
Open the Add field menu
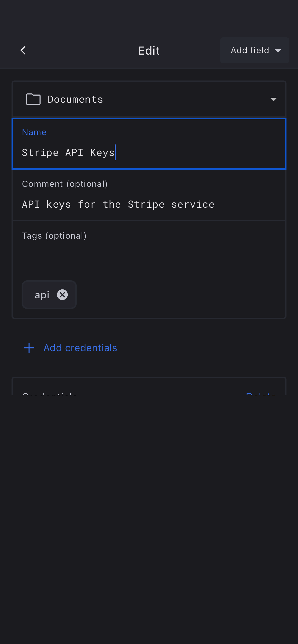[250, 50]
